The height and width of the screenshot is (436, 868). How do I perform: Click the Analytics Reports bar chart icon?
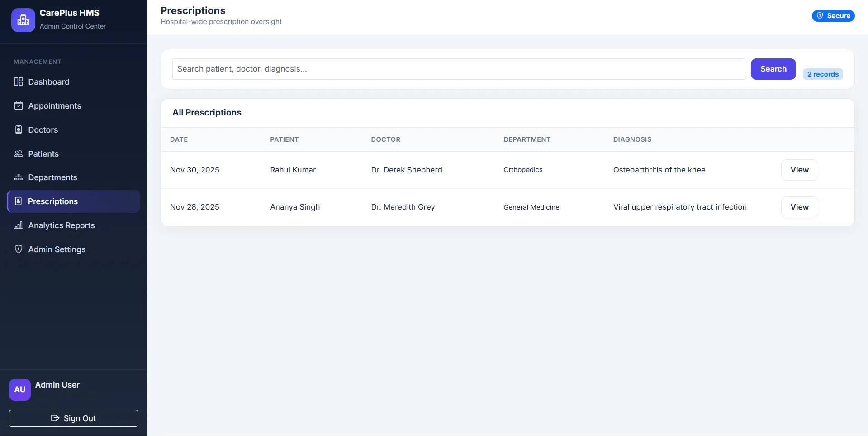(19, 225)
